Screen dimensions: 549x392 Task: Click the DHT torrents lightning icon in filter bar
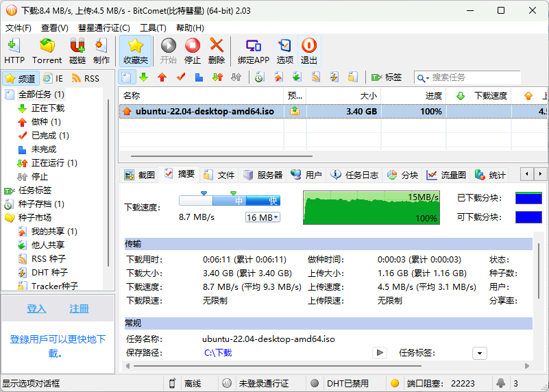(x=334, y=77)
